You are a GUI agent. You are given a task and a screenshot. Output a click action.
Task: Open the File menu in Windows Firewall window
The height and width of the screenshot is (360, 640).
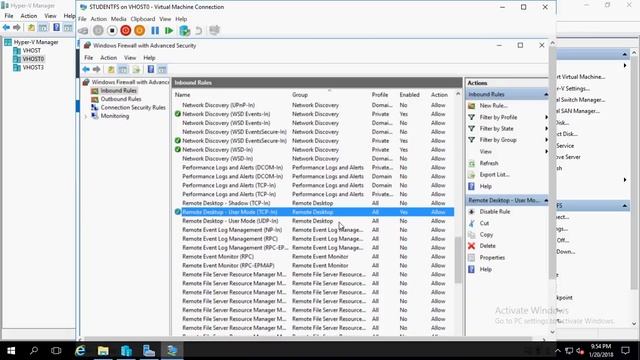coord(89,58)
